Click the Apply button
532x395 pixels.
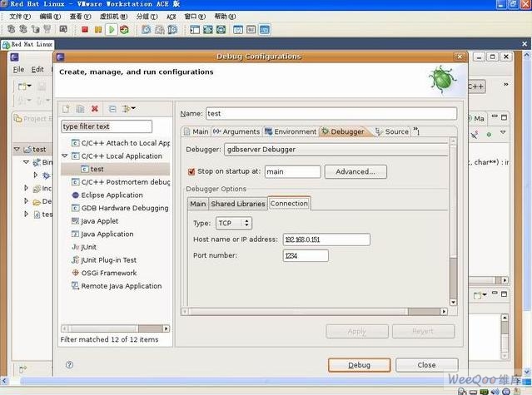point(357,331)
